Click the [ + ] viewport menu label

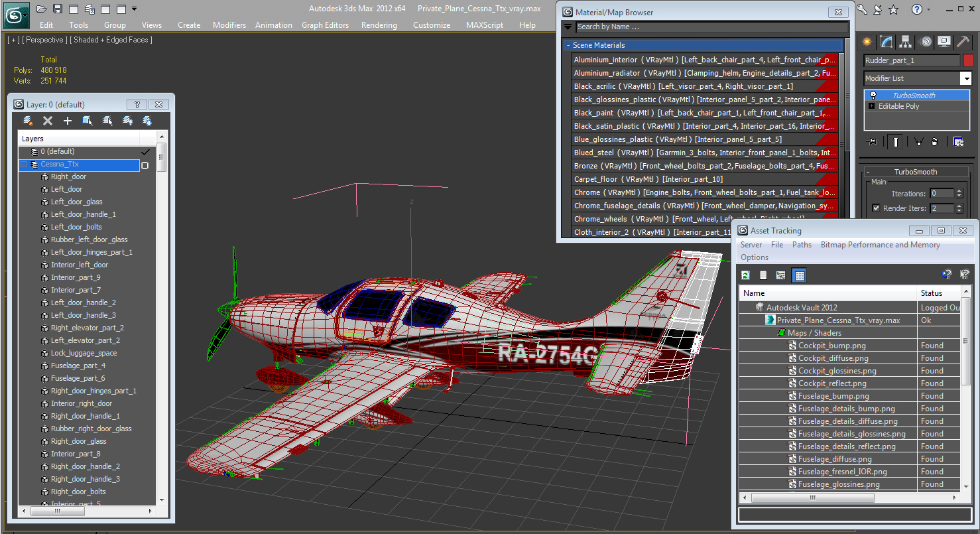pos(13,40)
